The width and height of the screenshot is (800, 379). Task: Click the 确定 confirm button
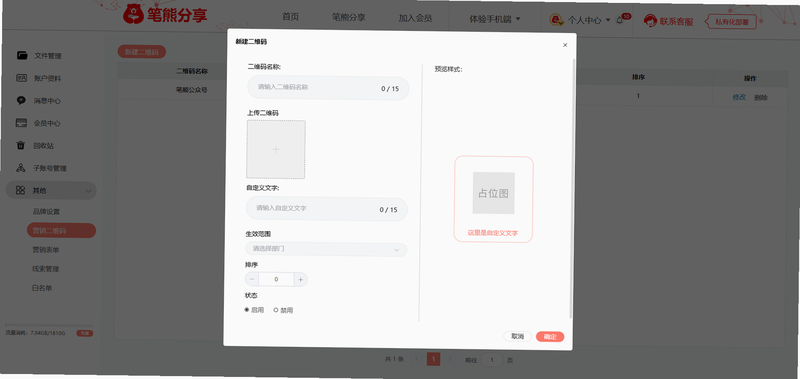tap(550, 337)
